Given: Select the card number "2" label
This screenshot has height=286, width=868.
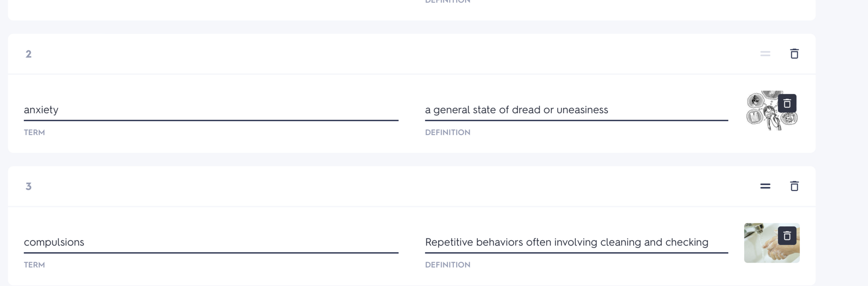Looking at the screenshot, I should coord(28,54).
